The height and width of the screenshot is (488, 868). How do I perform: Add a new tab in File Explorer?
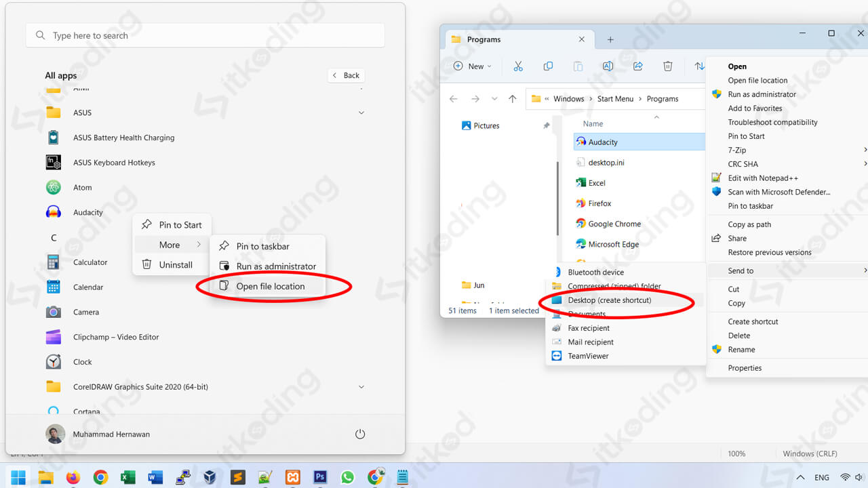(x=610, y=40)
